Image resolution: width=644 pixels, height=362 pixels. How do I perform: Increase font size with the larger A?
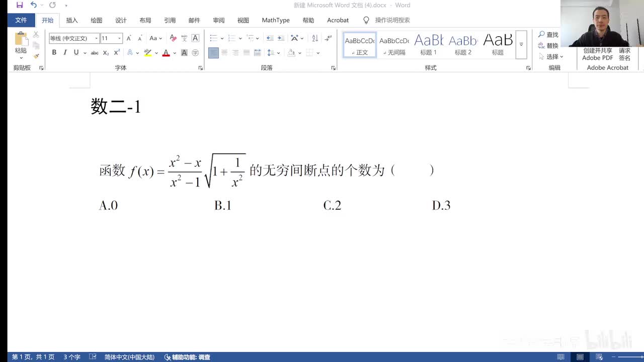pyautogui.click(x=129, y=38)
